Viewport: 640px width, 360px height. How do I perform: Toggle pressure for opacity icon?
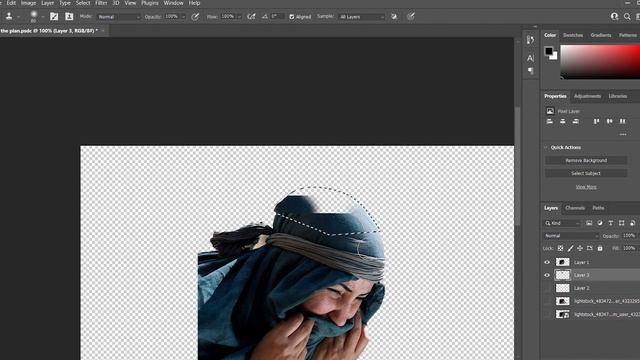tap(195, 17)
